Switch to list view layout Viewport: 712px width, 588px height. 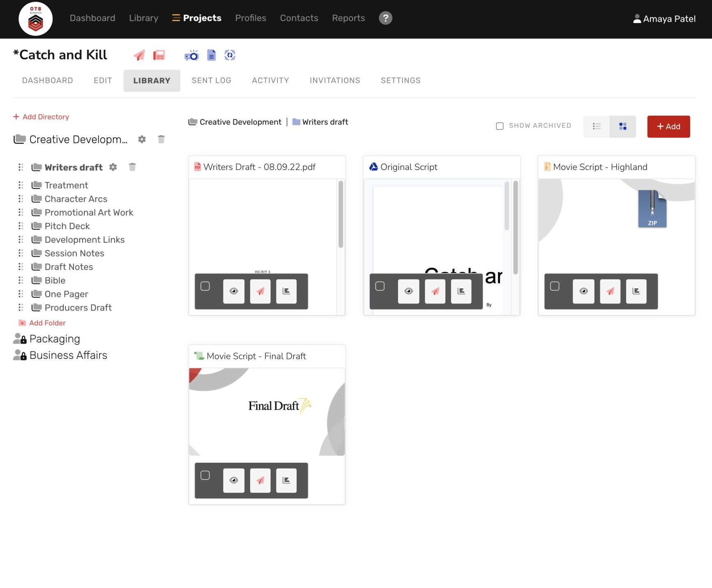(596, 126)
